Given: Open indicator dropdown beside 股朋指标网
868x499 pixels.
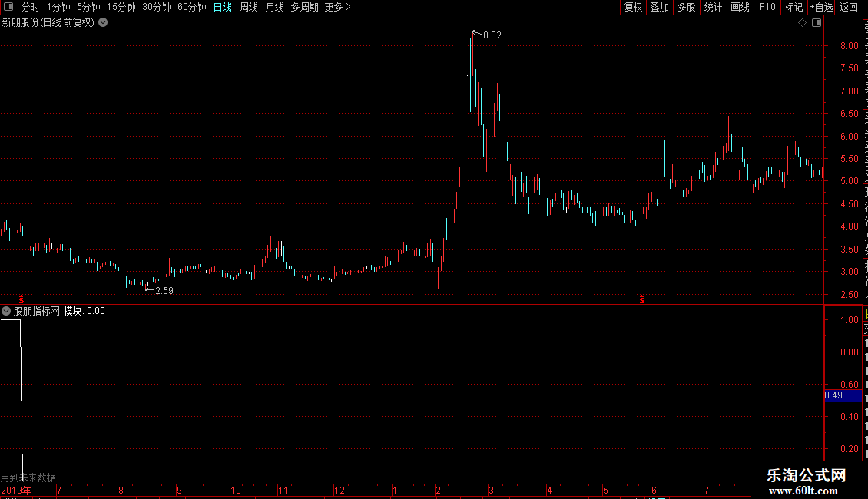Looking at the screenshot, I should click(6, 311).
